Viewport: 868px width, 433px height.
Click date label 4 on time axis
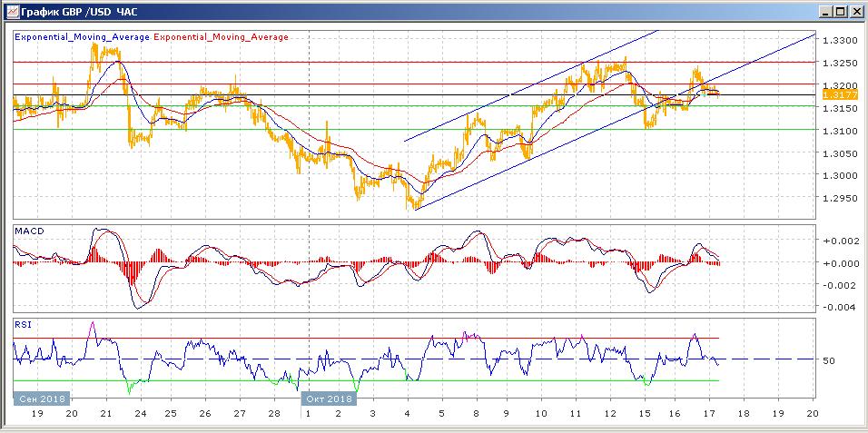pyautogui.click(x=407, y=414)
